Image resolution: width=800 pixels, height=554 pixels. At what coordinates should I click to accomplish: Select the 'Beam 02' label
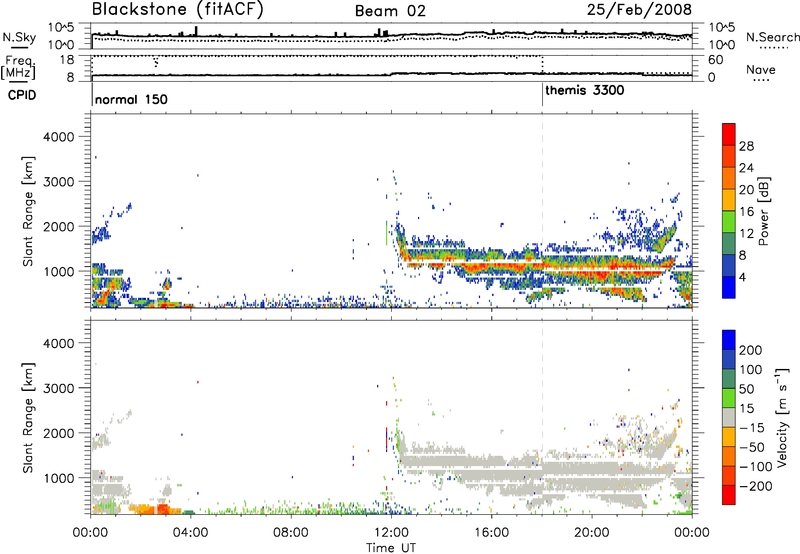coord(390,11)
